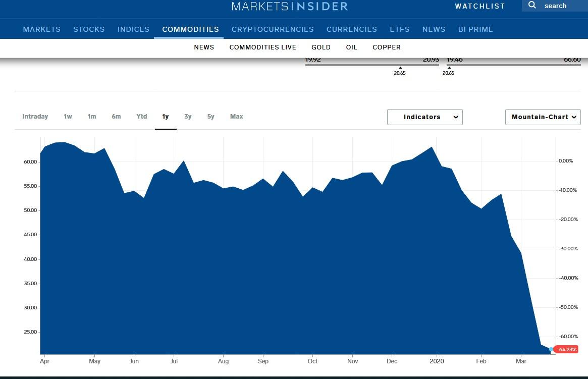Click the search magnifier icon
The image size is (588, 379).
point(532,6)
